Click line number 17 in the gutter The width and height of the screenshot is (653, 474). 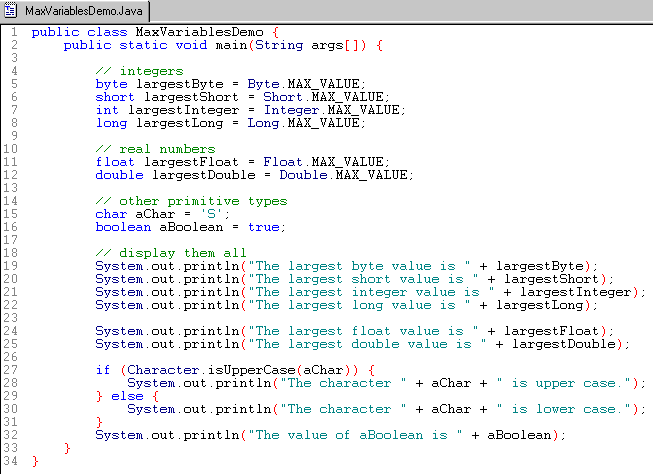pyautogui.click(x=10, y=240)
